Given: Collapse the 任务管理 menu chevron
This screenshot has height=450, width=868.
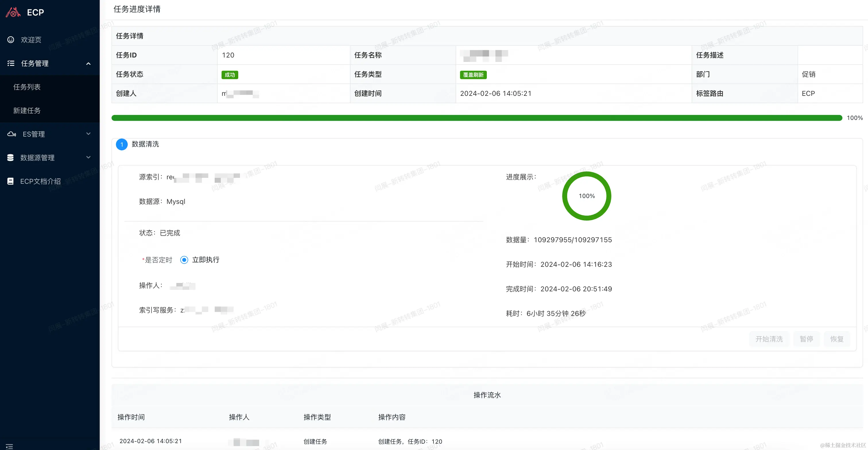Looking at the screenshot, I should tap(88, 64).
